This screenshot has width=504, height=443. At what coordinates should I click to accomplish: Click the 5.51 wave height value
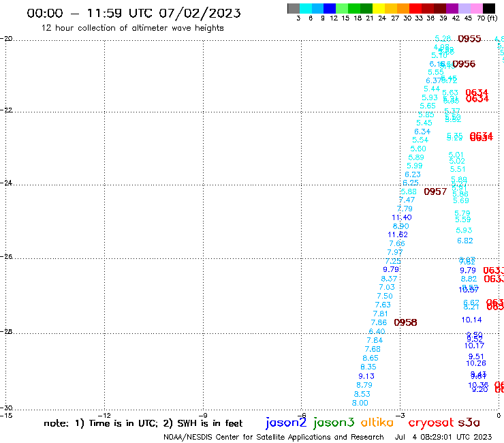(458, 169)
